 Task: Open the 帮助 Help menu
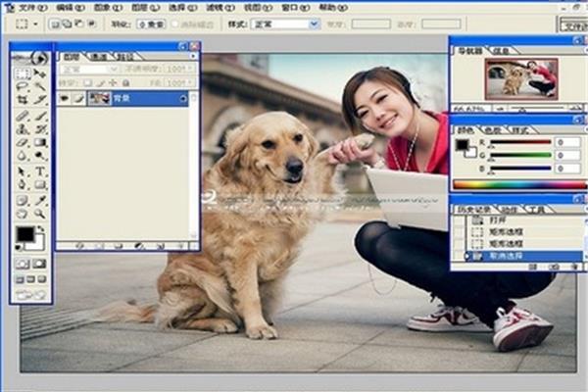coord(333,8)
